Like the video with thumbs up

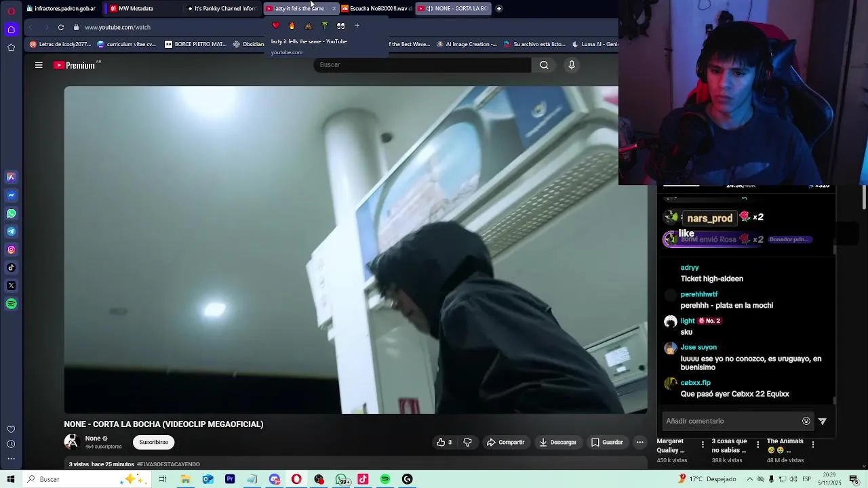point(444,443)
